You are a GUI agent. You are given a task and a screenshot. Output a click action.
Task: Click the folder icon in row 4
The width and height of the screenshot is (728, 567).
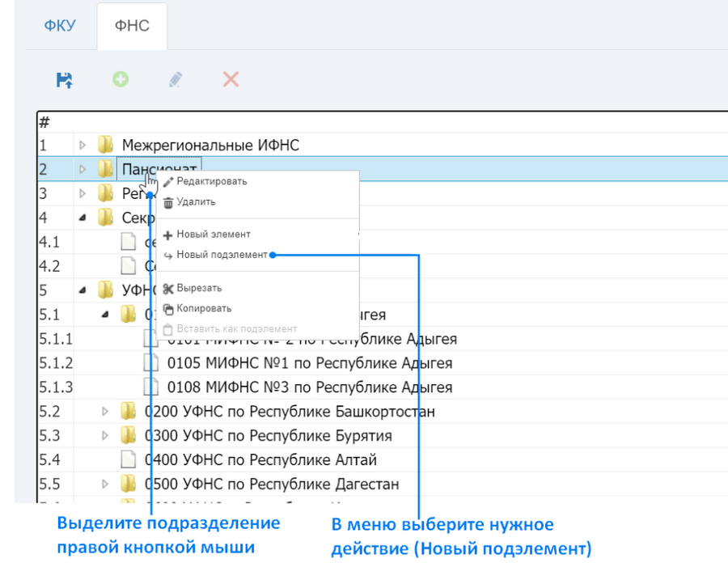point(106,218)
